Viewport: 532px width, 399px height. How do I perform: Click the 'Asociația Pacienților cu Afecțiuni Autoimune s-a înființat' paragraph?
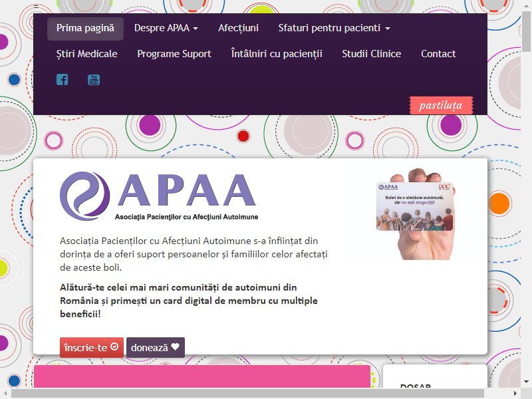[x=194, y=254]
